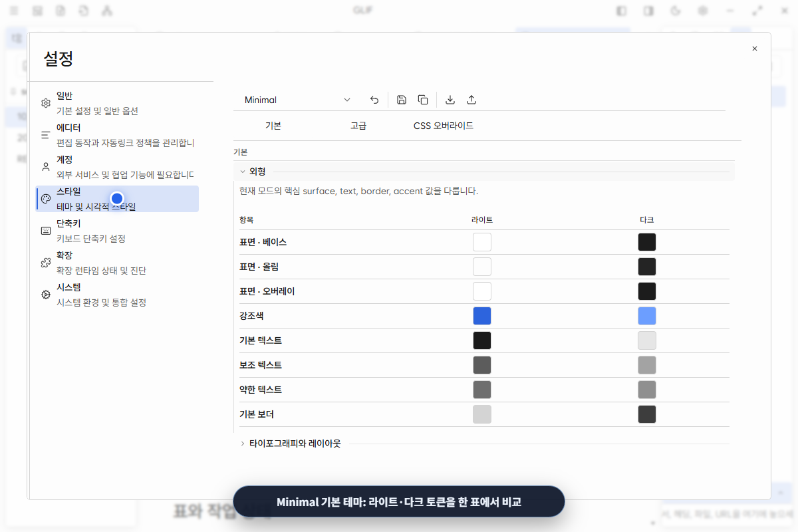Click the 설정 dialog title
This screenshot has width=798, height=532.
pos(59,59)
